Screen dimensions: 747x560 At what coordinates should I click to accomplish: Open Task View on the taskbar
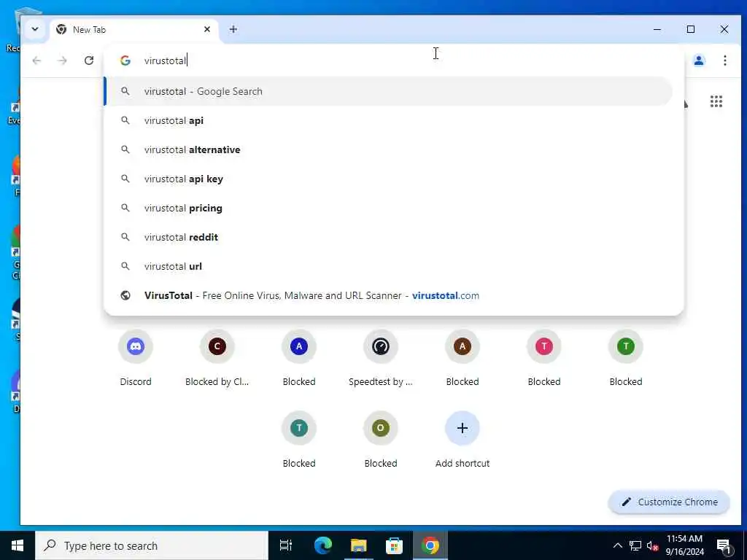286,545
